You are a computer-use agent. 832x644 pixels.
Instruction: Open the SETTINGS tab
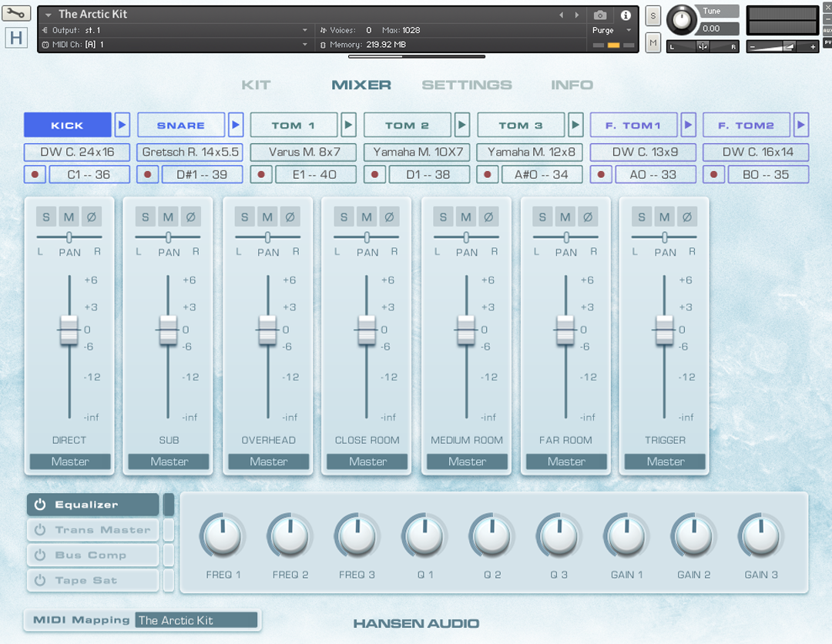coord(467,85)
